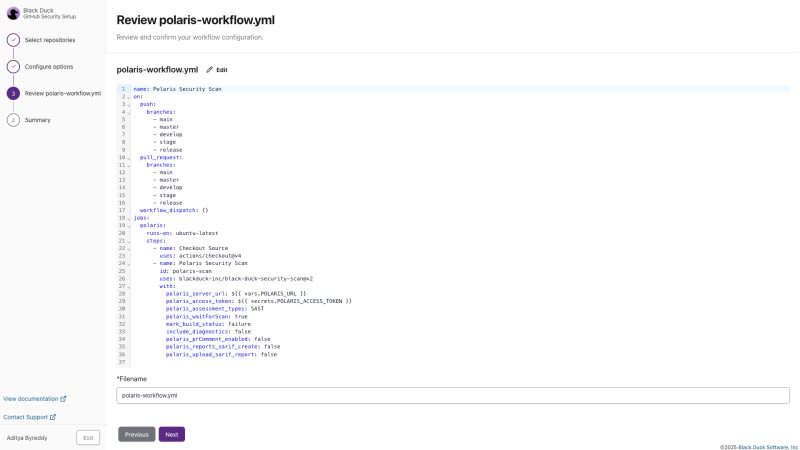Click the Black Duck logo avatar
Image resolution: width=800 pixels, height=450 pixels.
pos(13,13)
